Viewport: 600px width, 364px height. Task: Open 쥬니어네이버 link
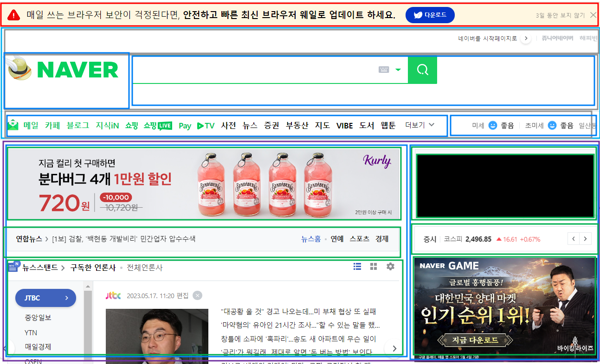tap(557, 38)
